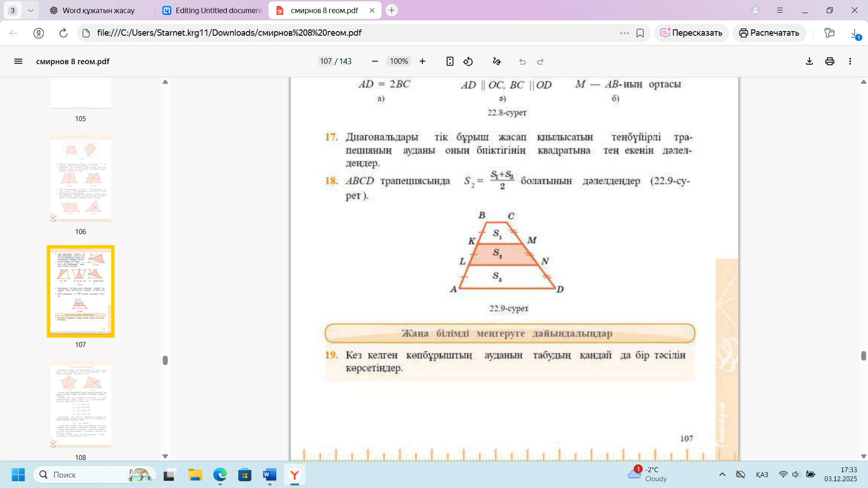The image size is (868, 488).
Task: Toggle the PDF sidebar hamburger menu
Action: pos(18,61)
